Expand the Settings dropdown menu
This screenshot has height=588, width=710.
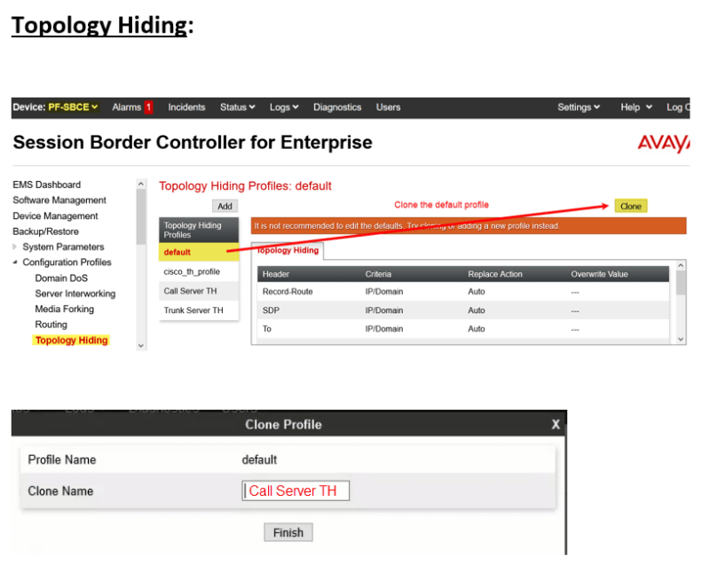[x=579, y=107]
